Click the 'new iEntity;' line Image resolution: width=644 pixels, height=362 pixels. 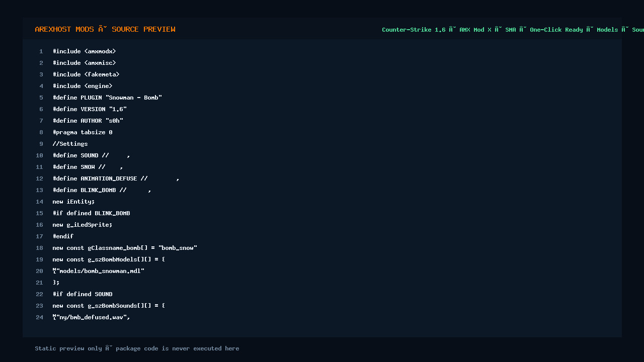coord(73,202)
